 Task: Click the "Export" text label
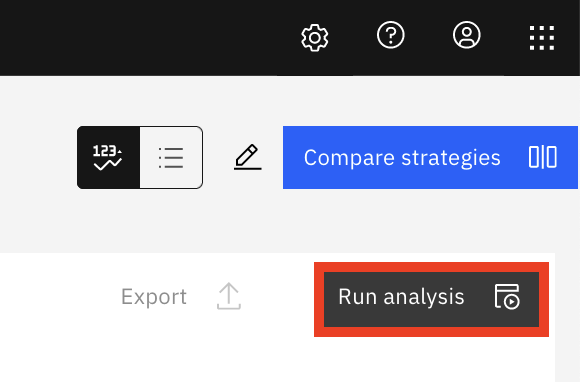click(154, 297)
